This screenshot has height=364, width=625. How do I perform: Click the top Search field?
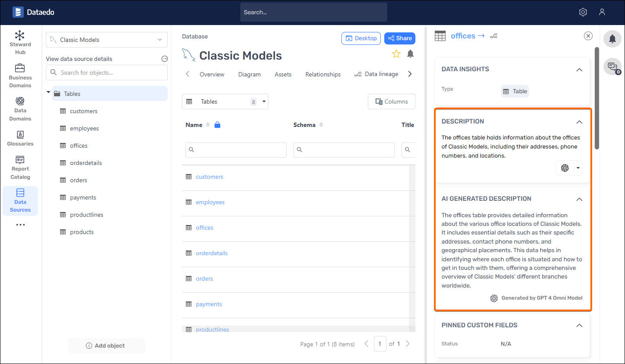coord(314,12)
